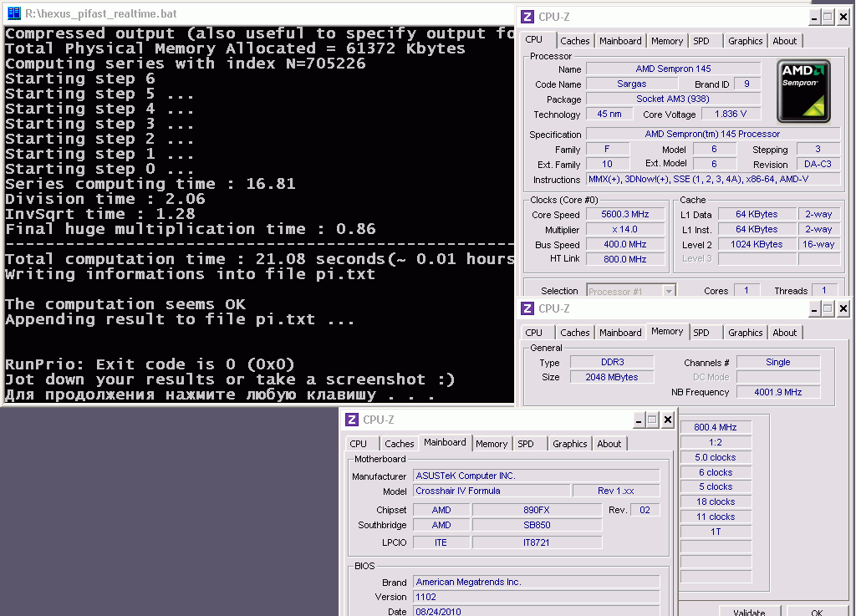Click the Package value Socket AM3 (938)
The height and width of the screenshot is (616, 856).
click(x=673, y=99)
